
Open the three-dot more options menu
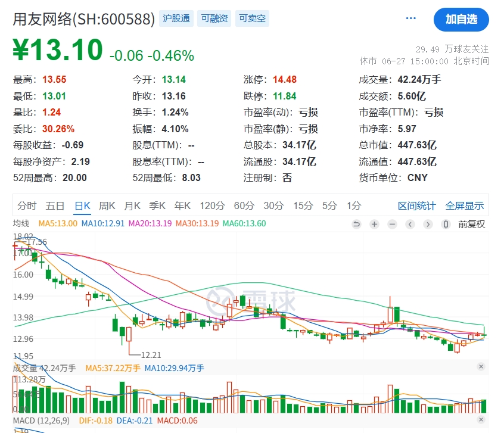pyautogui.click(x=411, y=18)
